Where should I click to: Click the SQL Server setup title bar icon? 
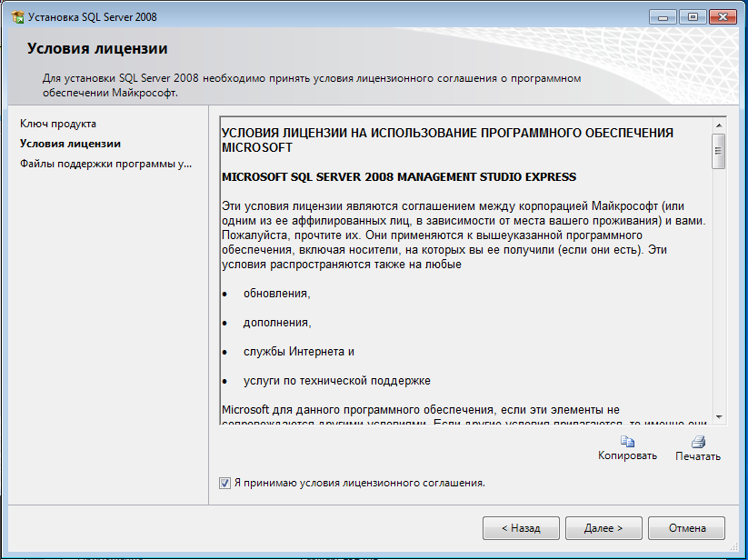17,17
